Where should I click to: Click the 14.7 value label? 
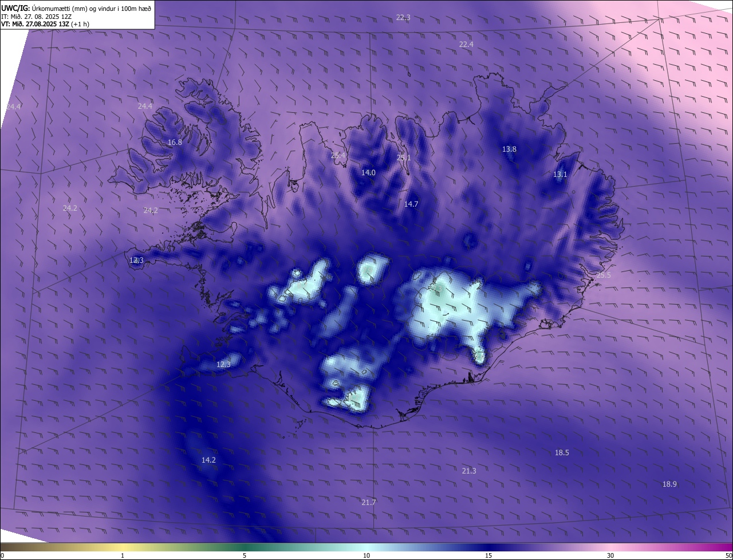tap(411, 204)
